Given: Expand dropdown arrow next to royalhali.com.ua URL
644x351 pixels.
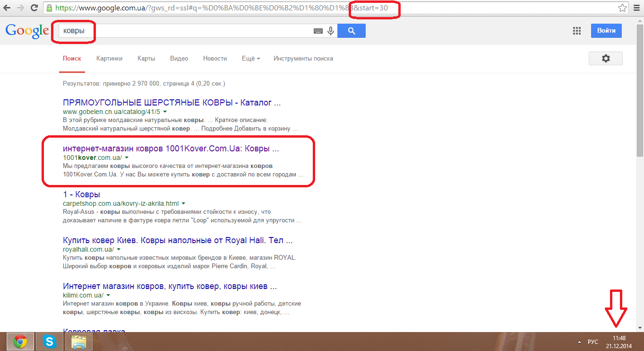Looking at the screenshot, I should [119, 249].
